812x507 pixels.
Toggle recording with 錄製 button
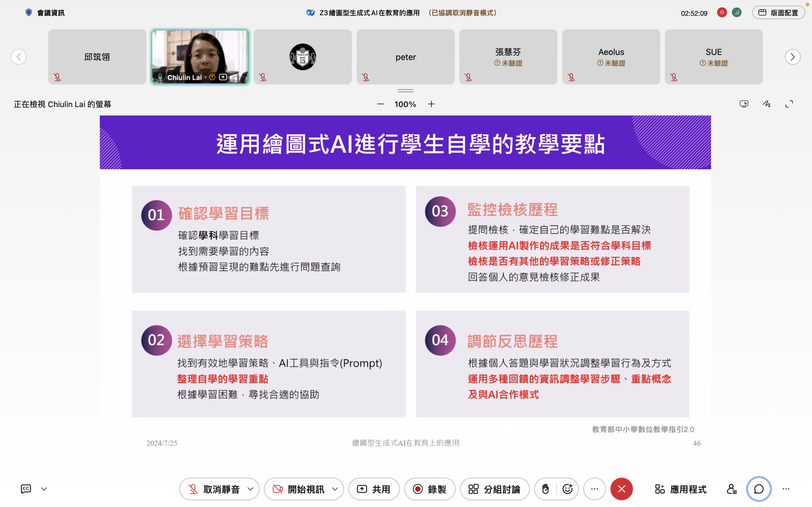(430, 489)
